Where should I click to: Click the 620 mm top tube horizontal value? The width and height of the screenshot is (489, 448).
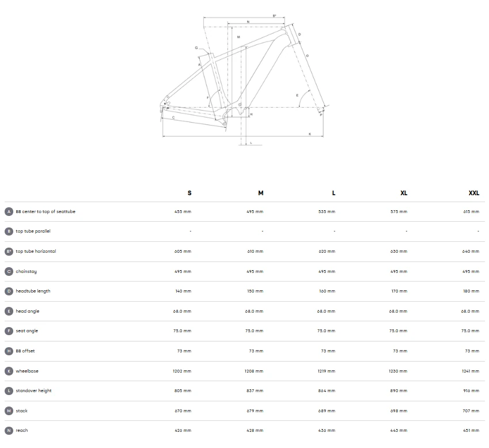point(327,251)
